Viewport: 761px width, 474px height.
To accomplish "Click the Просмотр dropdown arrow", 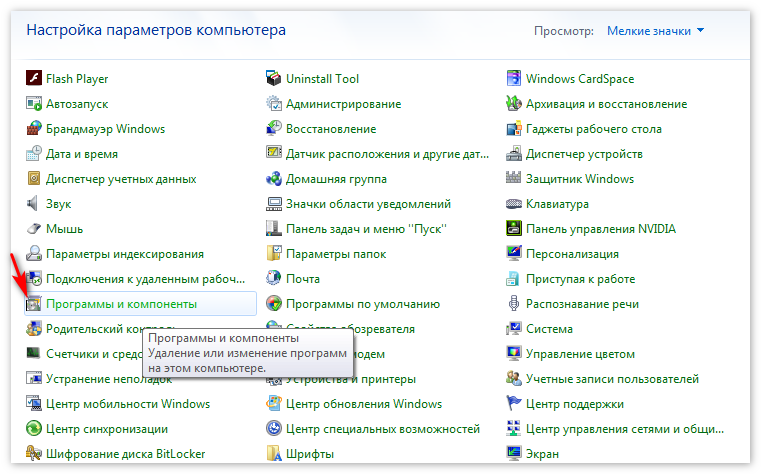I will pos(700,31).
